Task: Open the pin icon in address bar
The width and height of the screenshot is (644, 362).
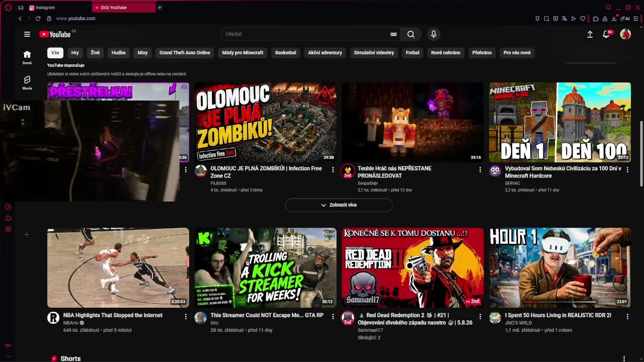Action: 537,19
